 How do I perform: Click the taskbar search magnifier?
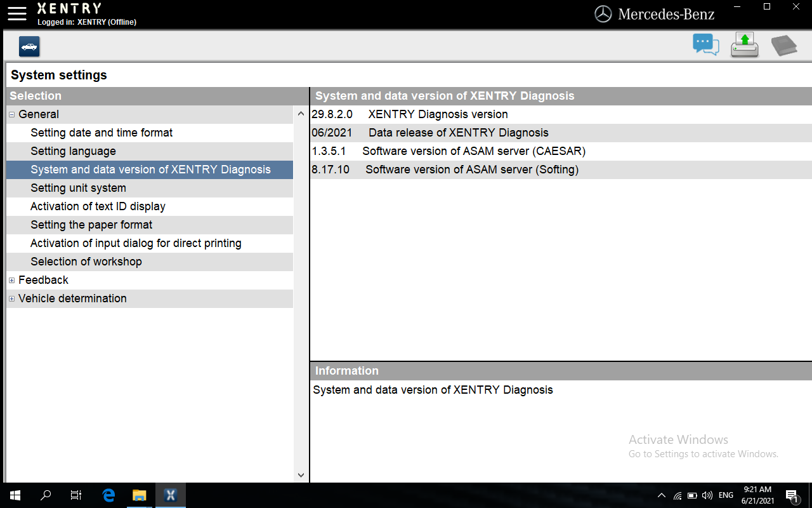(46, 495)
